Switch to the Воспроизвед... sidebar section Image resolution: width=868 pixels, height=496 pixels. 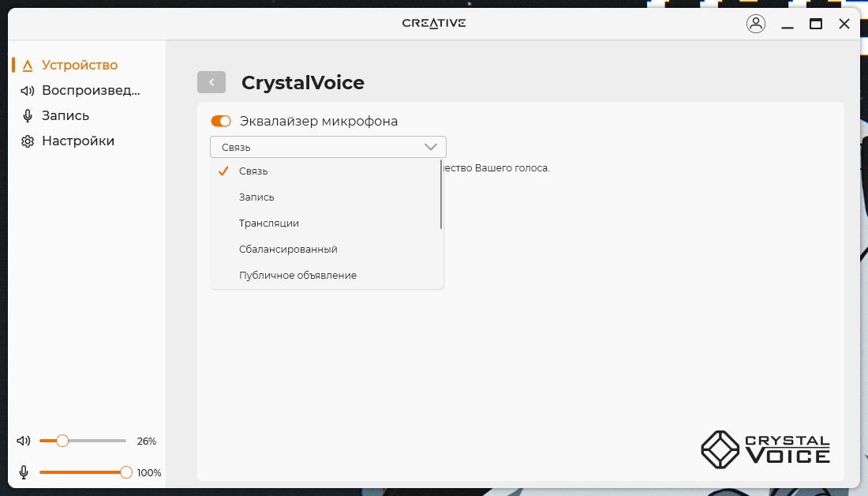click(x=80, y=90)
